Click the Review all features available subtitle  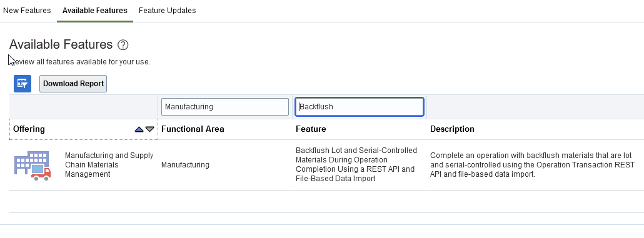coord(79,62)
